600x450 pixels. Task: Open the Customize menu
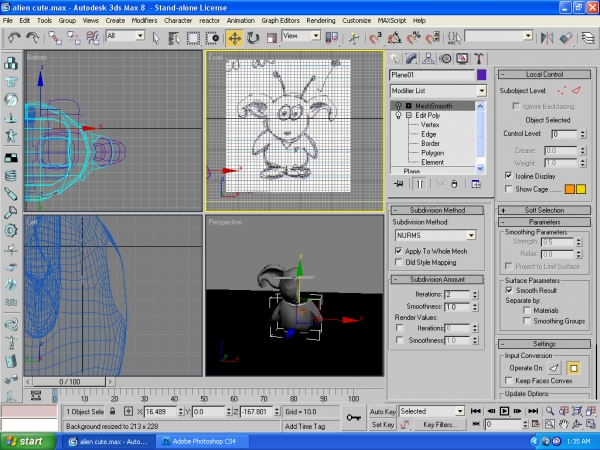coord(356,21)
